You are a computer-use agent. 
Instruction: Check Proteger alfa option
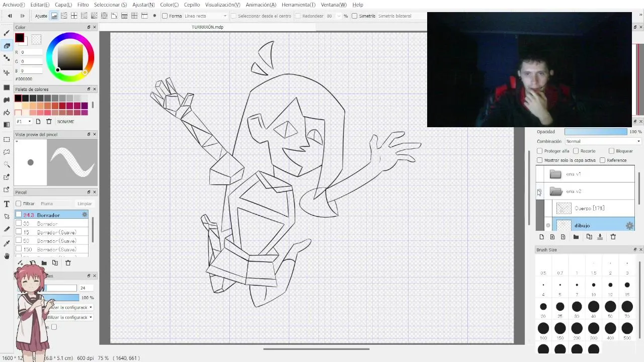(540, 151)
